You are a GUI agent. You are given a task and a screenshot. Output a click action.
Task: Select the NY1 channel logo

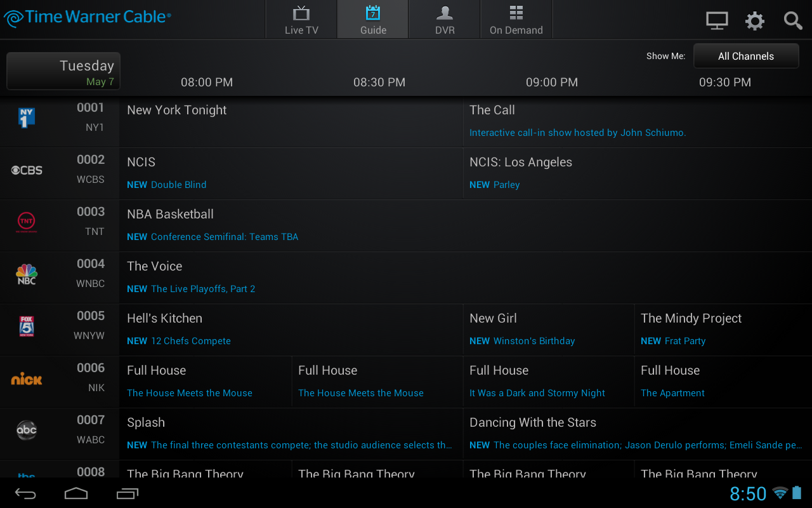(26, 117)
